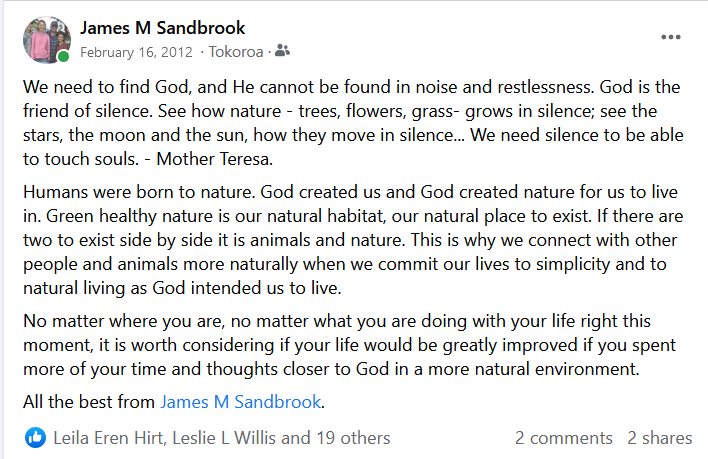Click the friends audience icon beside Tokoroa

click(283, 50)
